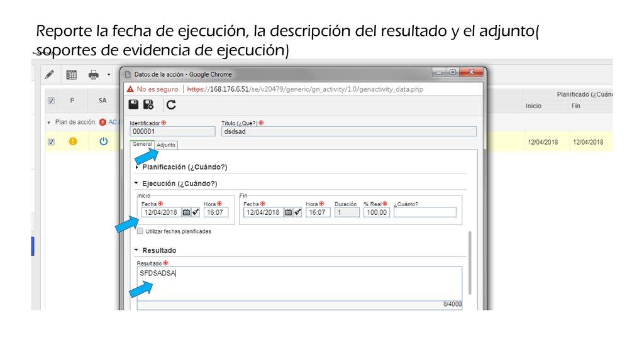Toggle the checkbox on the highlighted yellow row
Viewport: 644px width, 362px height.
coord(51,141)
